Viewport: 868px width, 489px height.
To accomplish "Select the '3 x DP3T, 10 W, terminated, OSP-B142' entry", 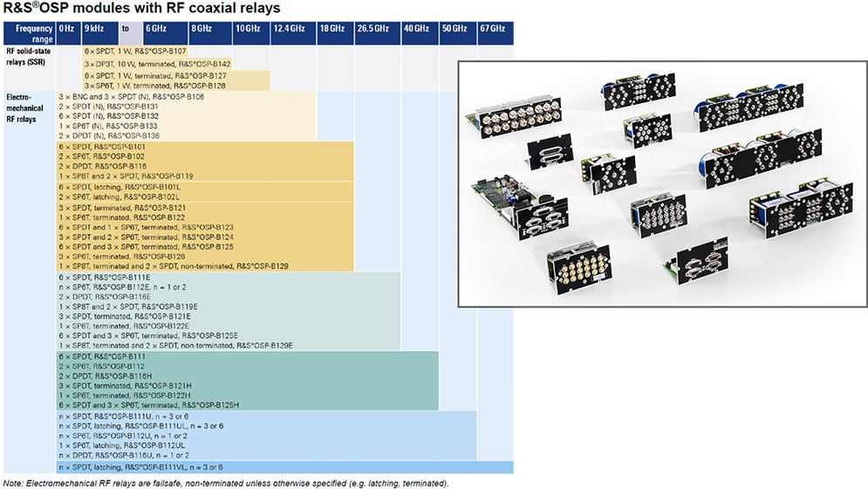I will click(x=157, y=64).
